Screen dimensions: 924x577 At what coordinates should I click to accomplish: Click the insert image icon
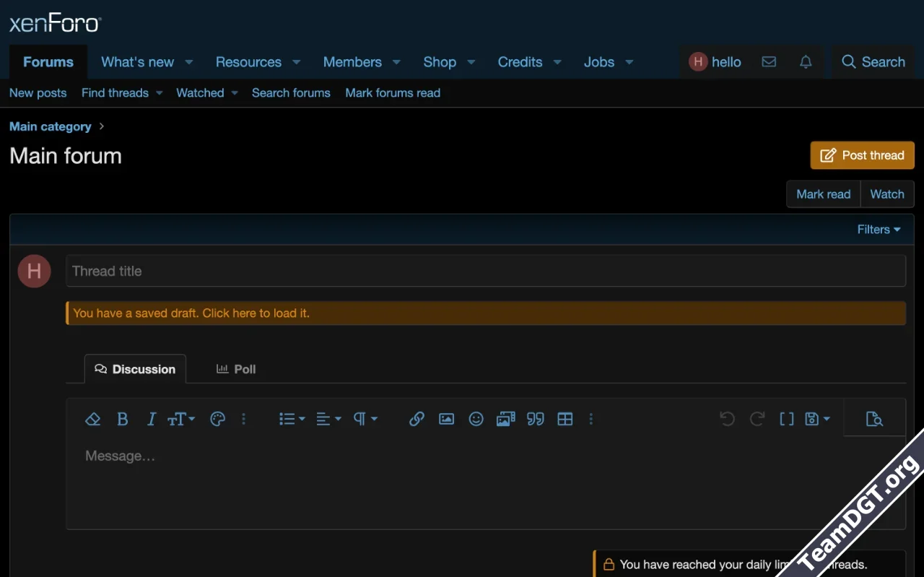(x=446, y=419)
